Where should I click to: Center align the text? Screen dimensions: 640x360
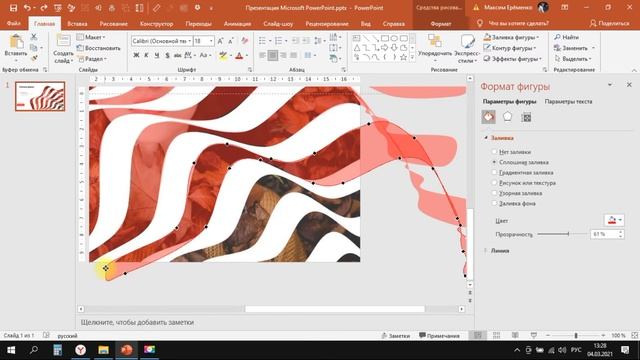(x=273, y=55)
